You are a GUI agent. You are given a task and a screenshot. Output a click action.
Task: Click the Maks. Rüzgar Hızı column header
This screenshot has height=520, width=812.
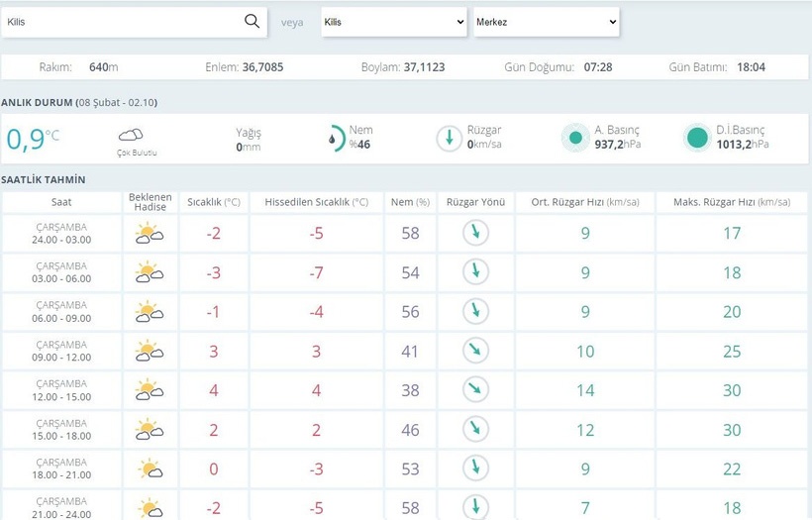(732, 202)
